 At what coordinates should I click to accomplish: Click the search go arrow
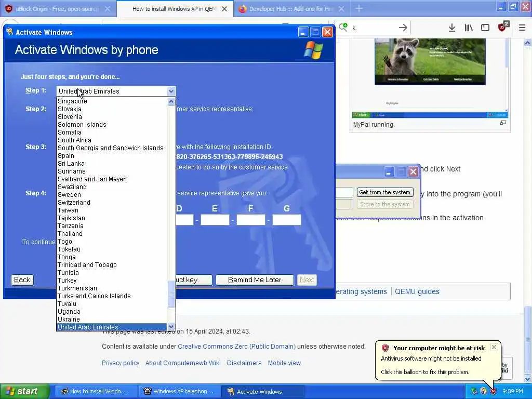click(x=403, y=28)
